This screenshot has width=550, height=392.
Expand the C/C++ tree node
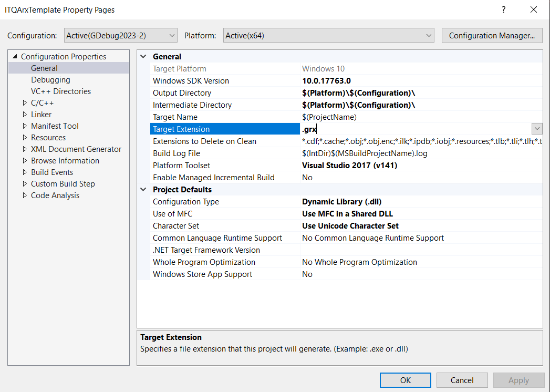coord(24,102)
